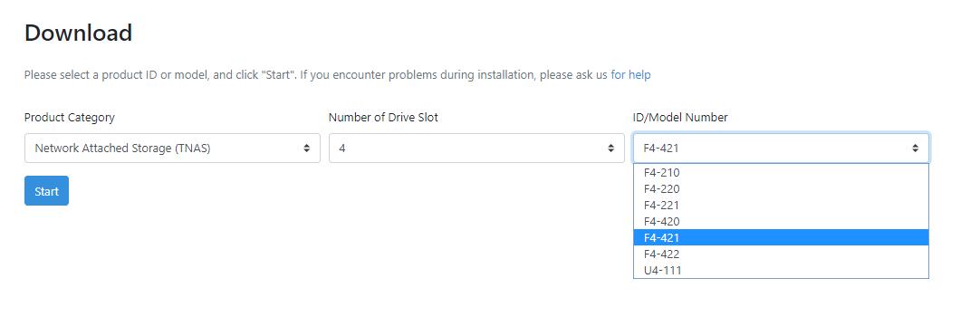The image size is (980, 336).
Task: Click the ID/Model Number select arrow icon
Action: (x=915, y=148)
